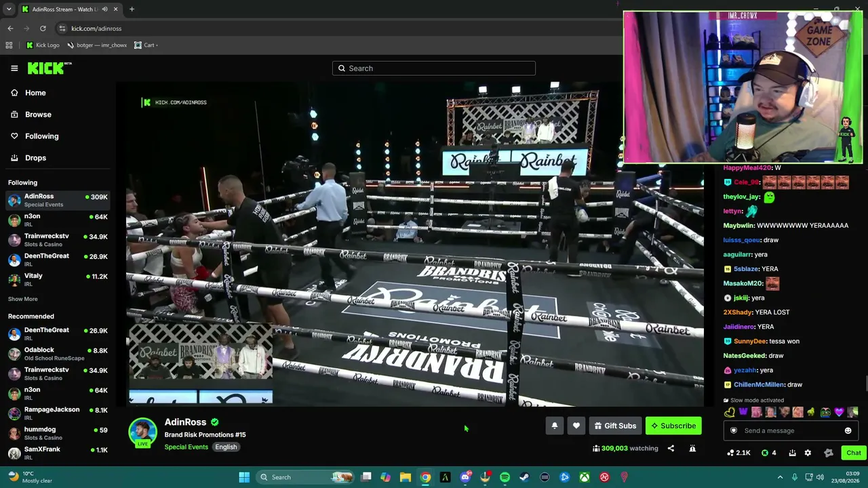
Task: Report the stream with the siren icon
Action: (x=692, y=448)
